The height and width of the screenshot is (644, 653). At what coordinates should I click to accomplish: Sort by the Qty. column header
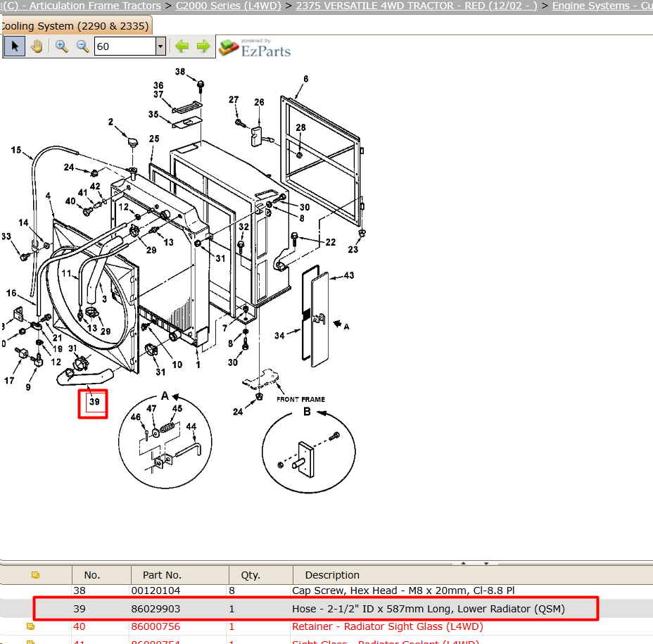tap(251, 575)
